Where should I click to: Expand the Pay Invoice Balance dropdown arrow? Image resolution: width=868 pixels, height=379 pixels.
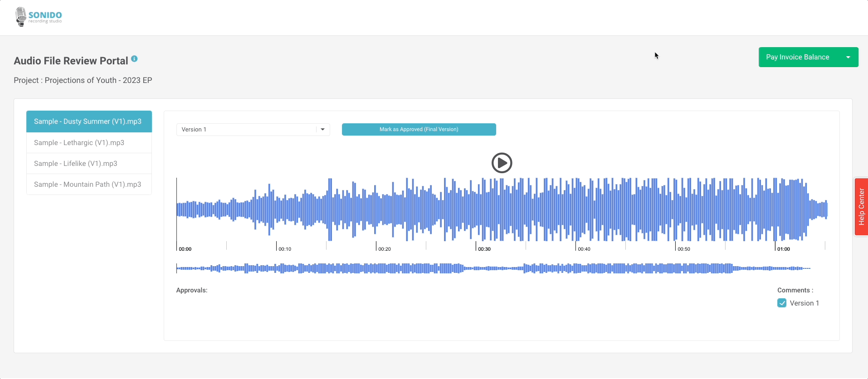pos(848,57)
